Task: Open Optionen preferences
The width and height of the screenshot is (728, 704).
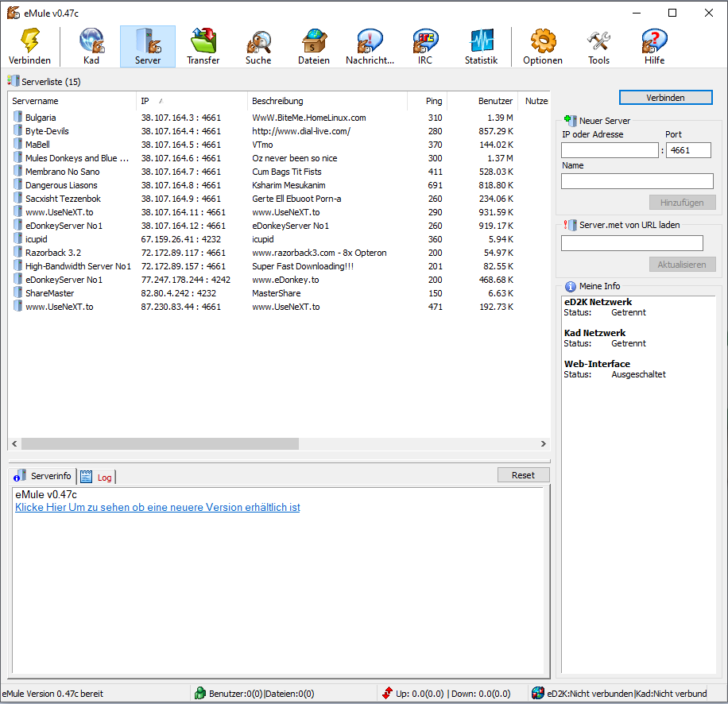Action: (543, 46)
